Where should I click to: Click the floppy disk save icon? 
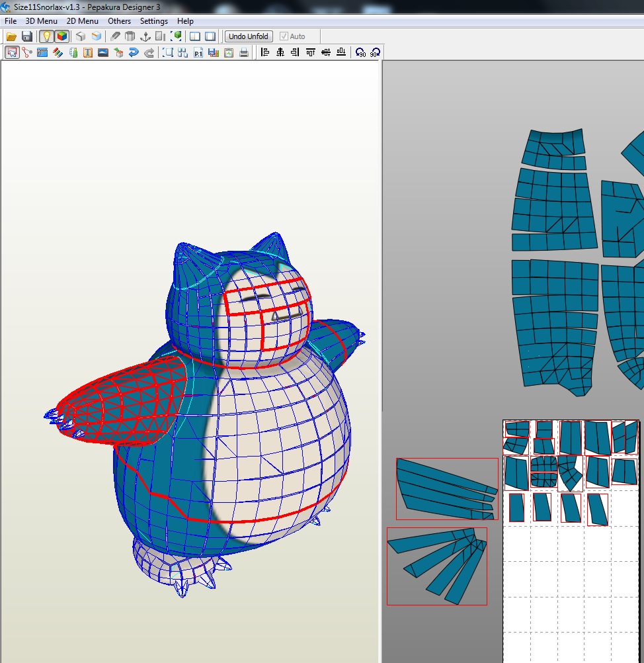tap(27, 36)
